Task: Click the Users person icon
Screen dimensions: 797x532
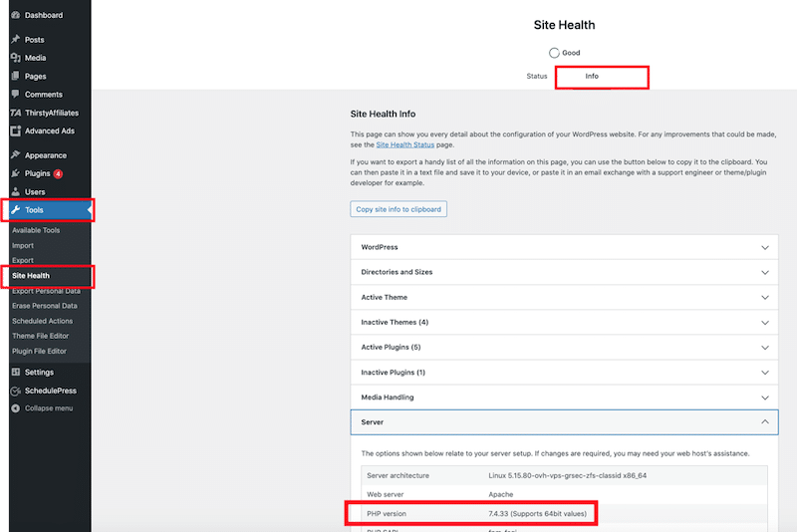Action: coord(15,191)
